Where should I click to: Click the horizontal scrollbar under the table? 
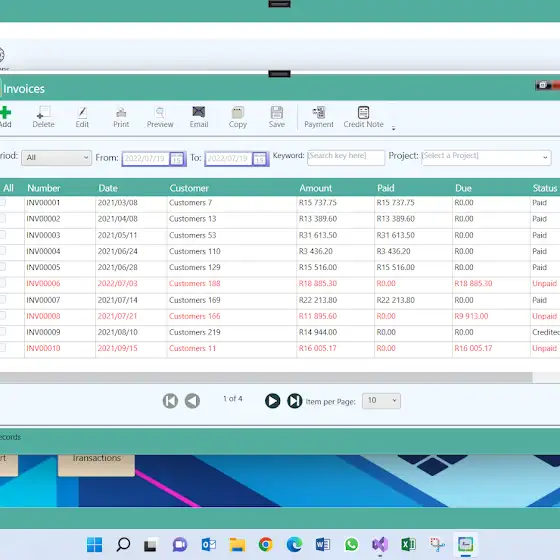(x=266, y=377)
